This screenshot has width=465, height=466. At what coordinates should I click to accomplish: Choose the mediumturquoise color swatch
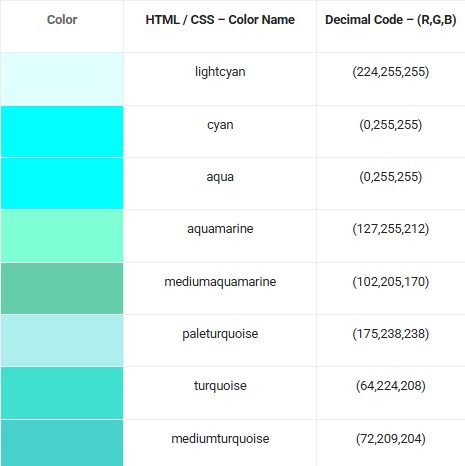pyautogui.click(x=62, y=443)
